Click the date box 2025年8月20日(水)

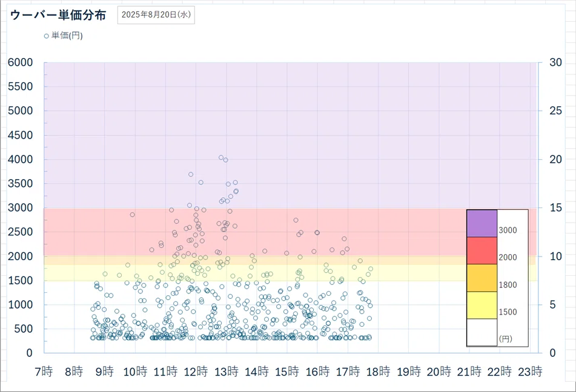[x=156, y=15]
